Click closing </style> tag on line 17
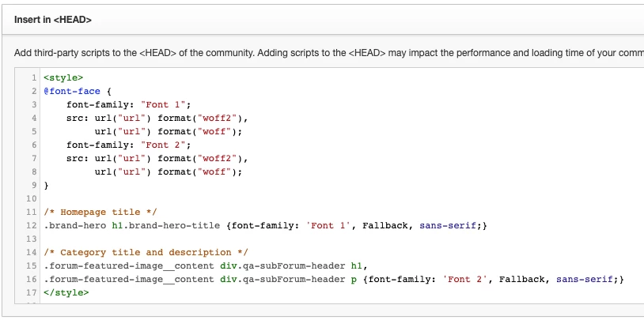The image size is (644, 320). point(66,293)
